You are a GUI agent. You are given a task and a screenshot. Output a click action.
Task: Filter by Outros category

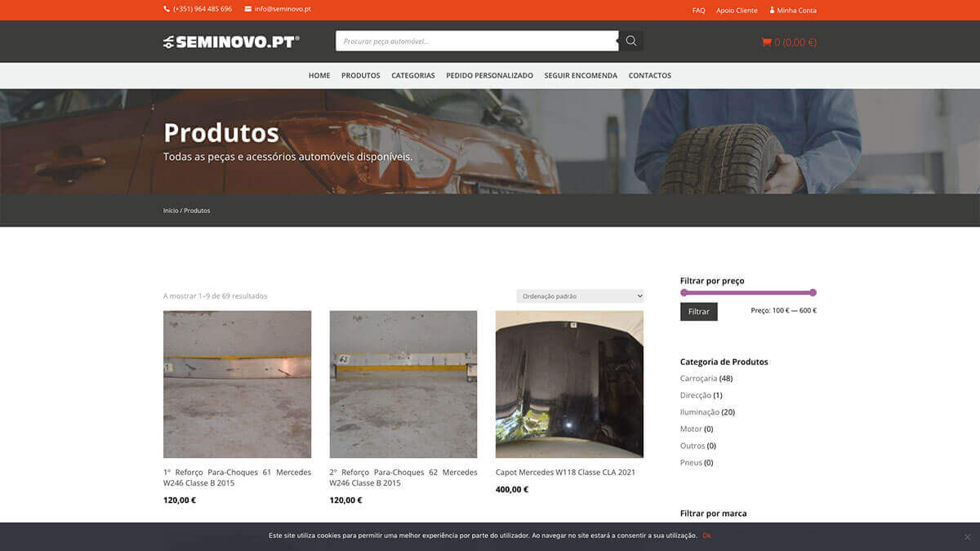[x=693, y=446]
